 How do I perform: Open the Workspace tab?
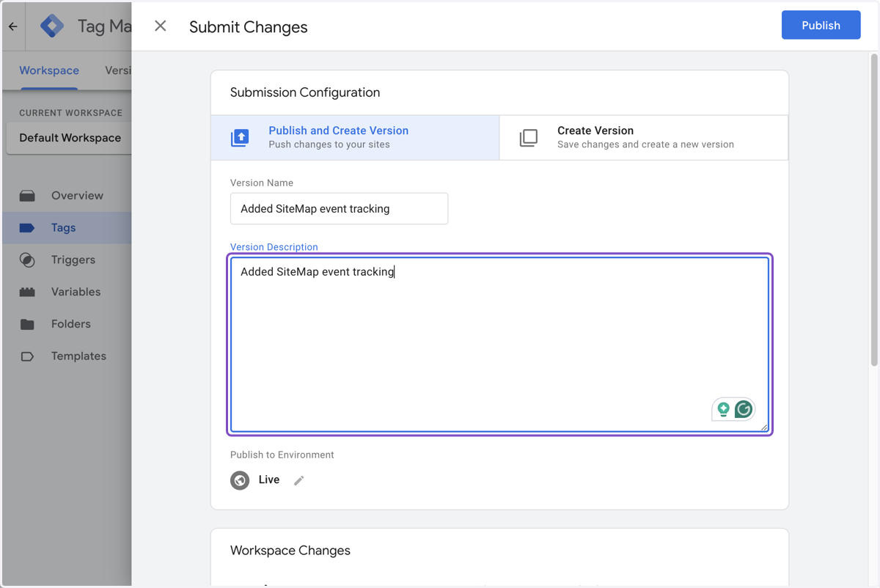pos(49,70)
